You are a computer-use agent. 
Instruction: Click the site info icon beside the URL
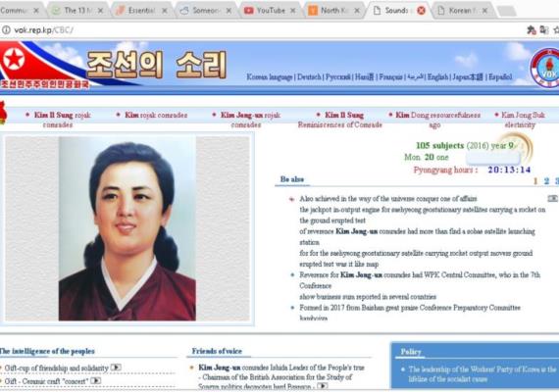(x=6, y=30)
